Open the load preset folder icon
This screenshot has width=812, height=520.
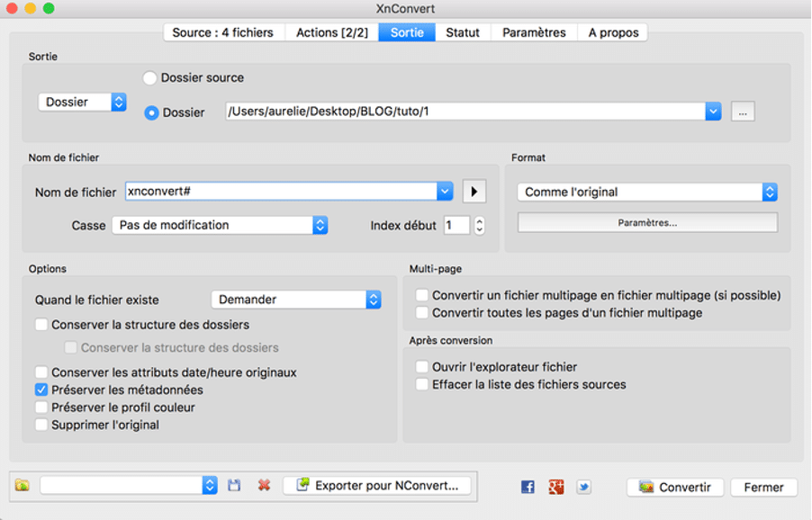[23, 485]
